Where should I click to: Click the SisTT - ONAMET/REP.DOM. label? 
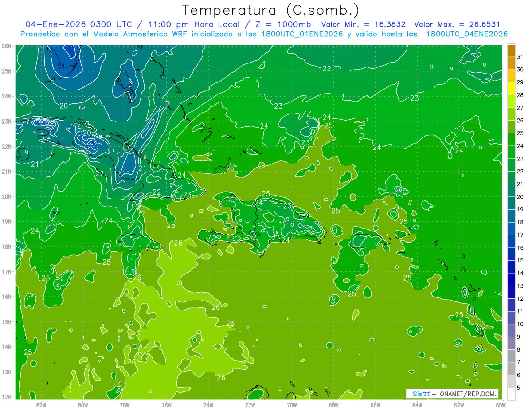tap(452, 394)
